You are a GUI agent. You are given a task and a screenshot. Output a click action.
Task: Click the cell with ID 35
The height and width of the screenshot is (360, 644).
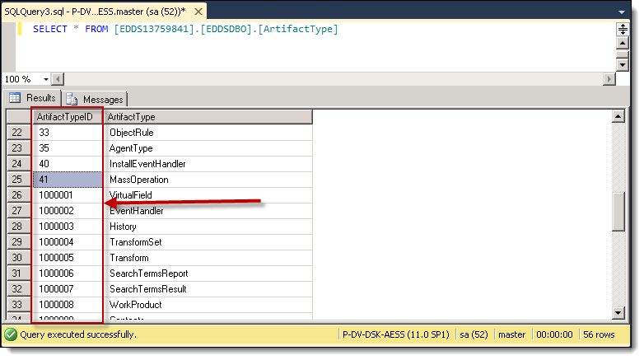[x=68, y=148]
